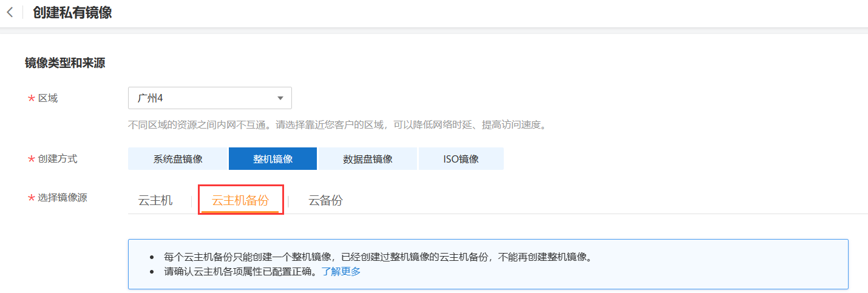The height and width of the screenshot is (293, 868).
Task: Switch to the 云备份 source tab
Action: pyautogui.click(x=325, y=201)
